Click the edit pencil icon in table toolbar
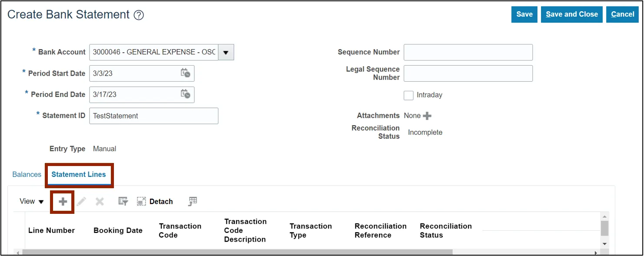 tap(81, 202)
